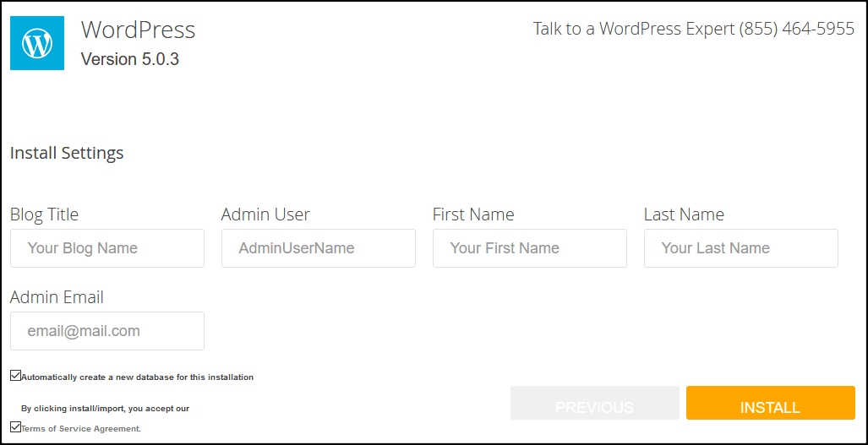Focus the Blog Title input field
This screenshot has height=445, width=868.
pyautogui.click(x=107, y=248)
